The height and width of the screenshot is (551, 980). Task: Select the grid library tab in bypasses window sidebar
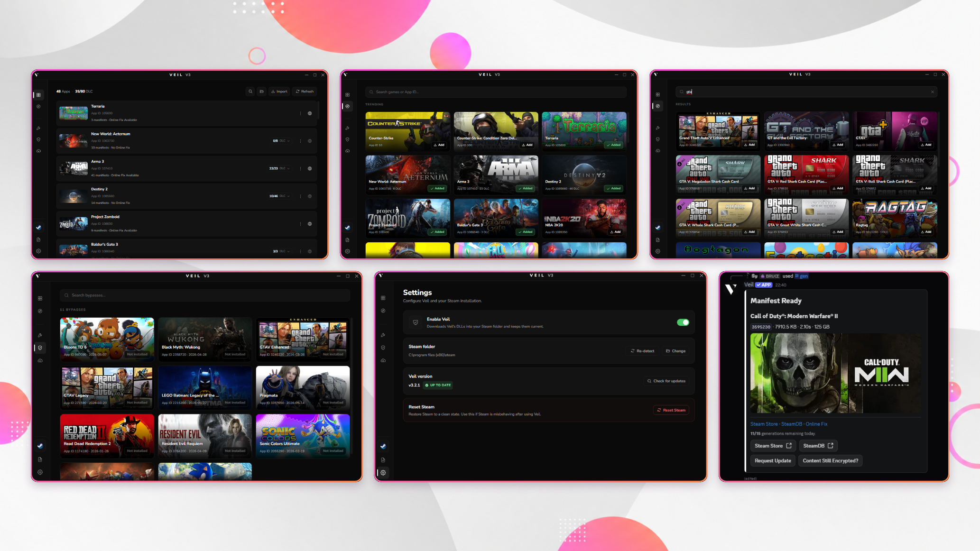pyautogui.click(x=40, y=298)
